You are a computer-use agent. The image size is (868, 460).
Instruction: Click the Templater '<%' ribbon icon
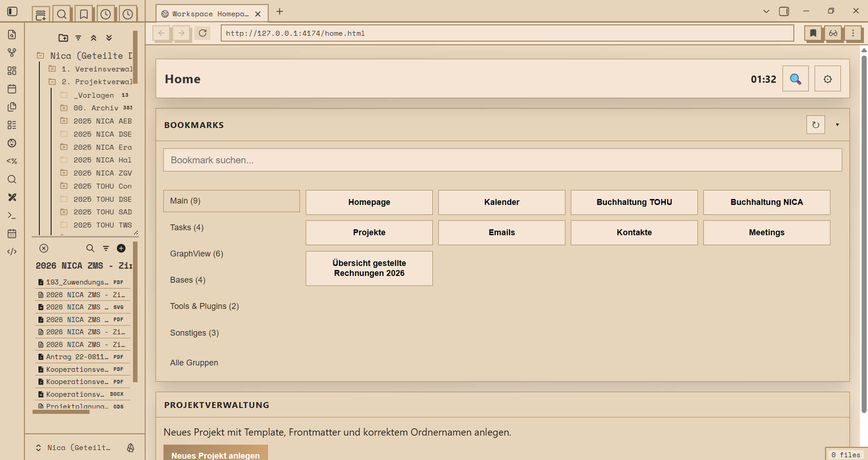(x=12, y=161)
